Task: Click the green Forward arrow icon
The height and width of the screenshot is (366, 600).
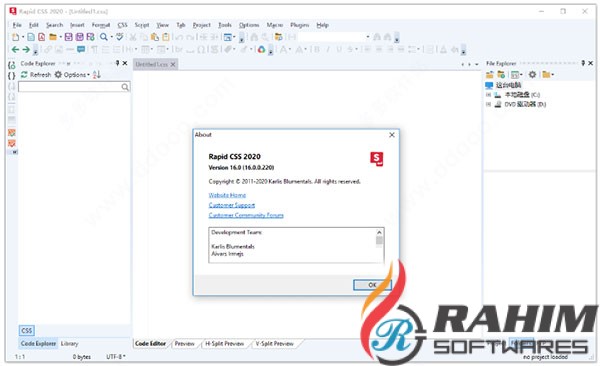Action: tap(26, 49)
